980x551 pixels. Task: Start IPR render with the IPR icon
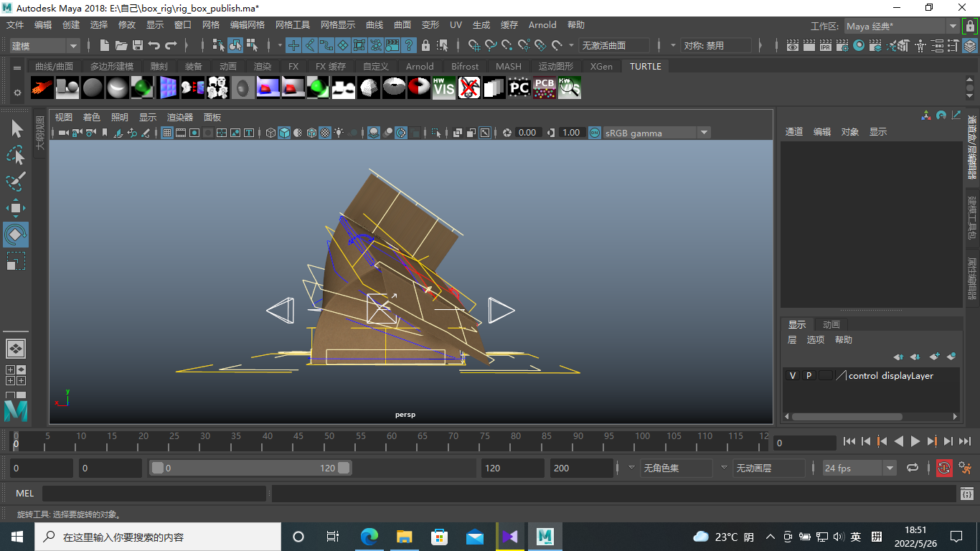pos(826,45)
